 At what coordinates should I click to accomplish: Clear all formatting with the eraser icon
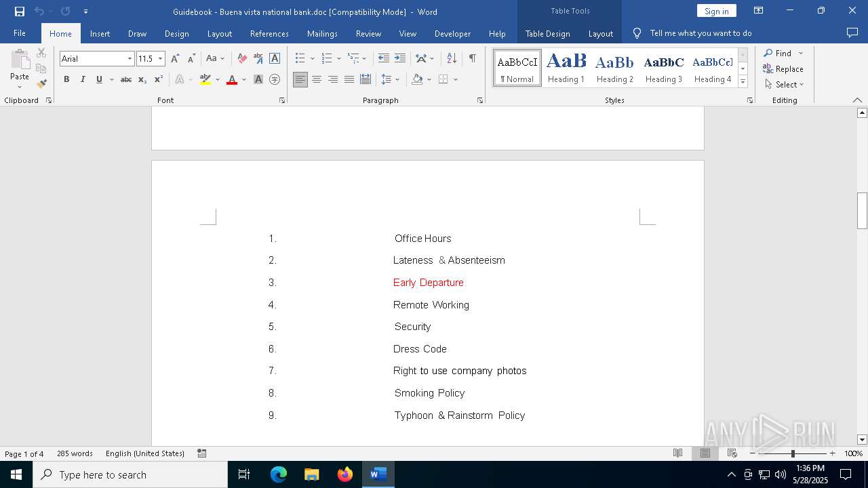pyautogui.click(x=242, y=59)
